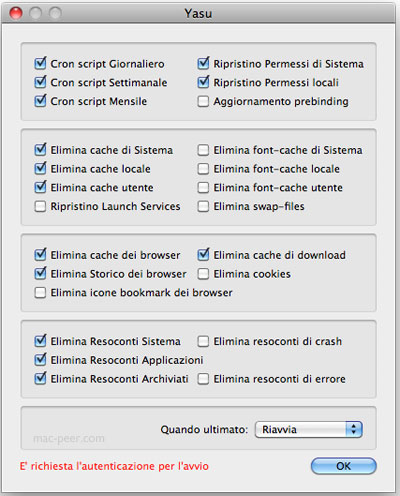Image resolution: width=400 pixels, height=496 pixels.
Task: Check the Elimina cookies box
Action: coord(203,274)
